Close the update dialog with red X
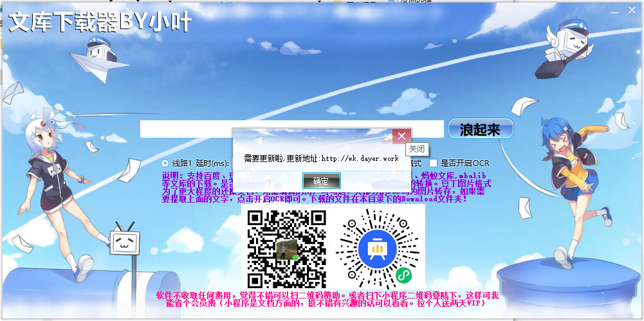The height and width of the screenshot is (321, 644). coord(401,136)
